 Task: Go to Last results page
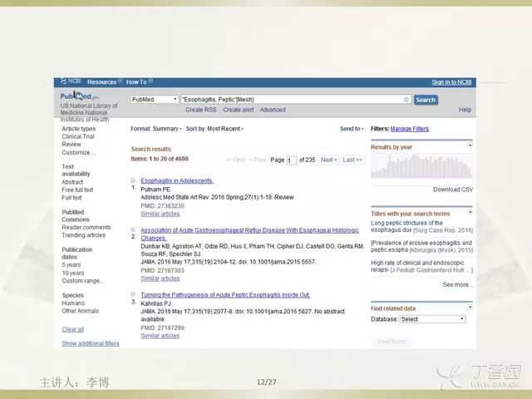[352, 160]
